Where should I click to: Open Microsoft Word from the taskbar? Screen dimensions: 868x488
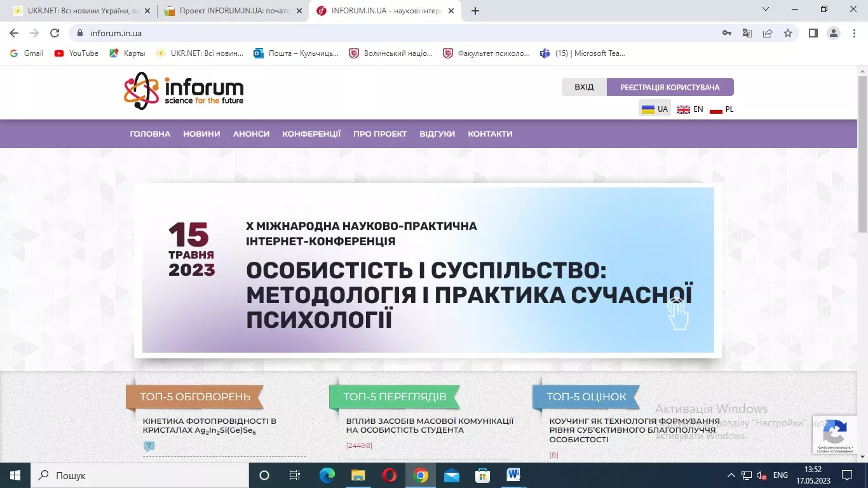point(513,475)
